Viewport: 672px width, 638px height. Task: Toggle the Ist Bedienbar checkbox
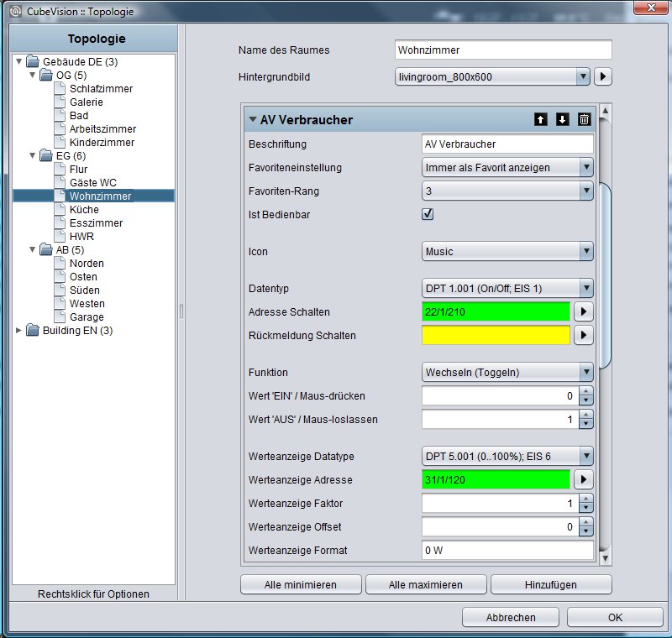pyautogui.click(x=428, y=214)
